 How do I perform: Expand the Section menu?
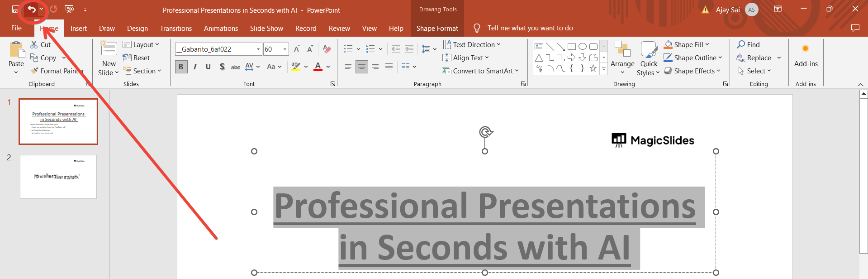pyautogui.click(x=142, y=71)
